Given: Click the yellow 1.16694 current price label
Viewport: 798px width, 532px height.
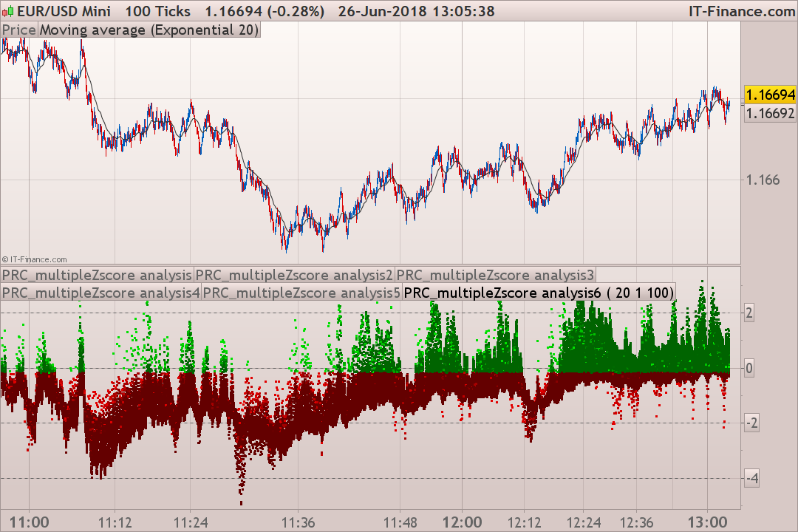Looking at the screenshot, I should pyautogui.click(x=770, y=95).
